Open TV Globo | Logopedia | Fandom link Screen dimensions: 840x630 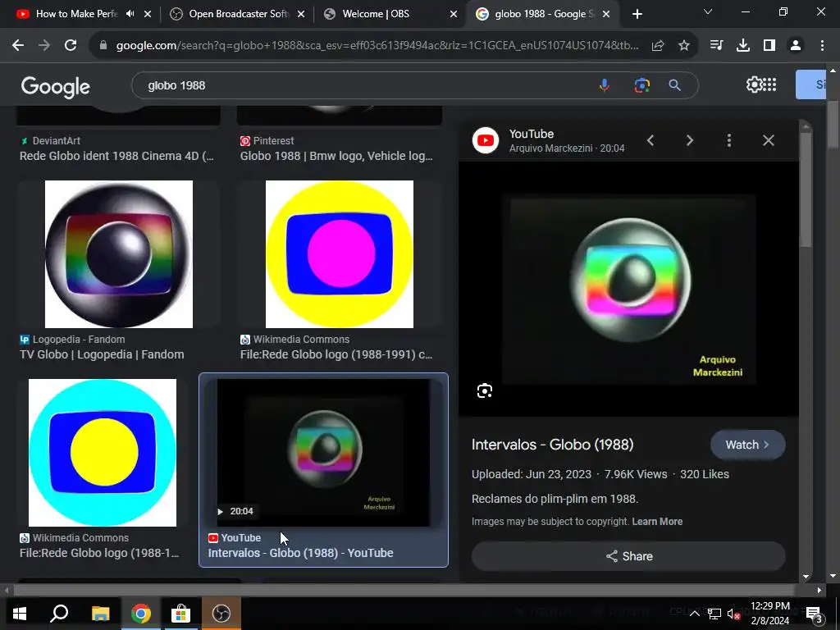[102, 354]
